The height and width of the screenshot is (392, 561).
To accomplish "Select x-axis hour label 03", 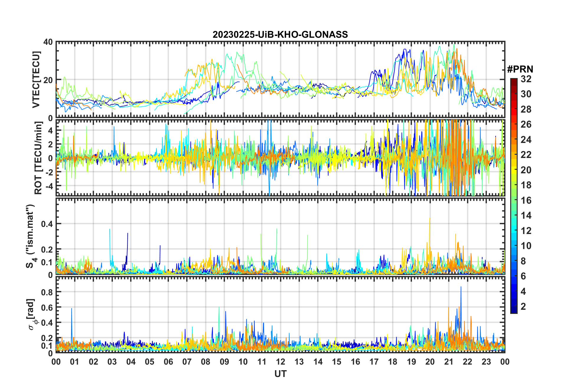I will point(112,362).
